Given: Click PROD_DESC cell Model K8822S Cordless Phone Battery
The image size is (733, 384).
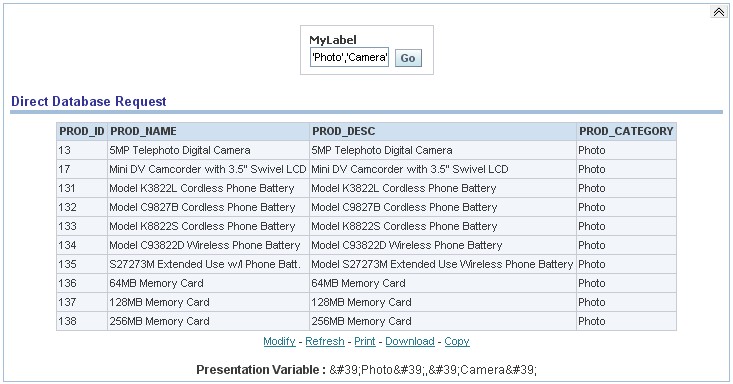Looking at the screenshot, I should (x=443, y=226).
